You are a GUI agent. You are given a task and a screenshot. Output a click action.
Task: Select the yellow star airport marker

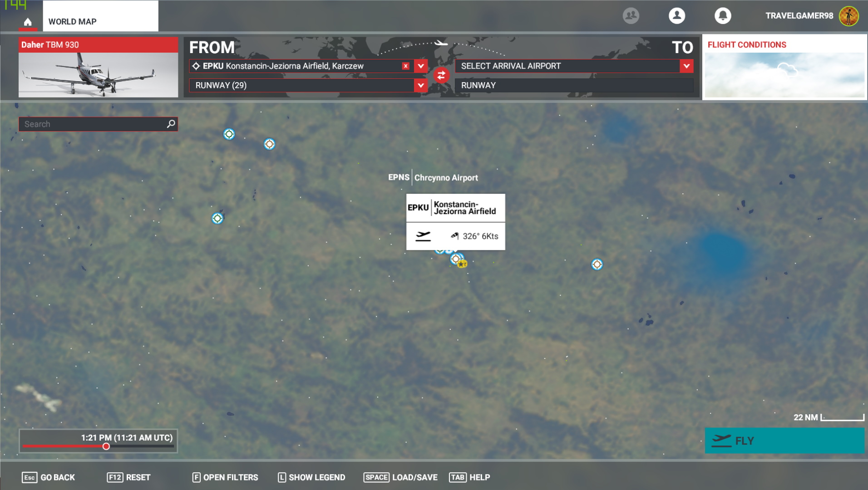(462, 264)
